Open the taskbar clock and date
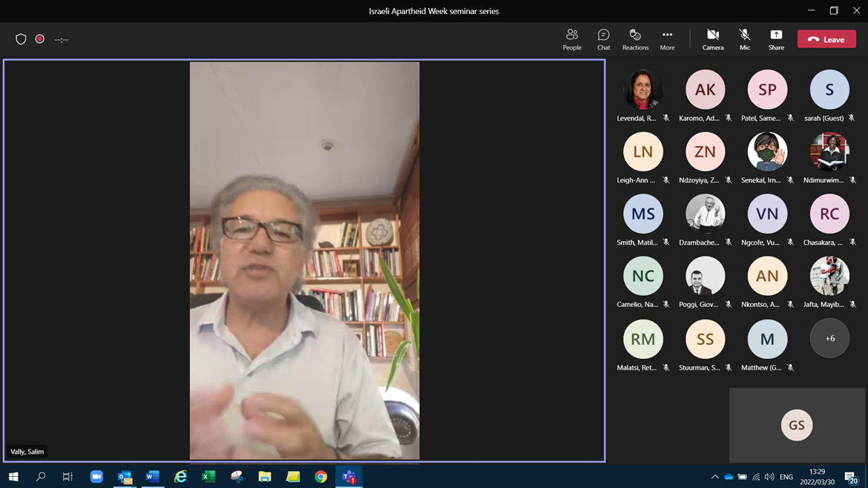Image resolution: width=868 pixels, height=488 pixels. point(817,476)
